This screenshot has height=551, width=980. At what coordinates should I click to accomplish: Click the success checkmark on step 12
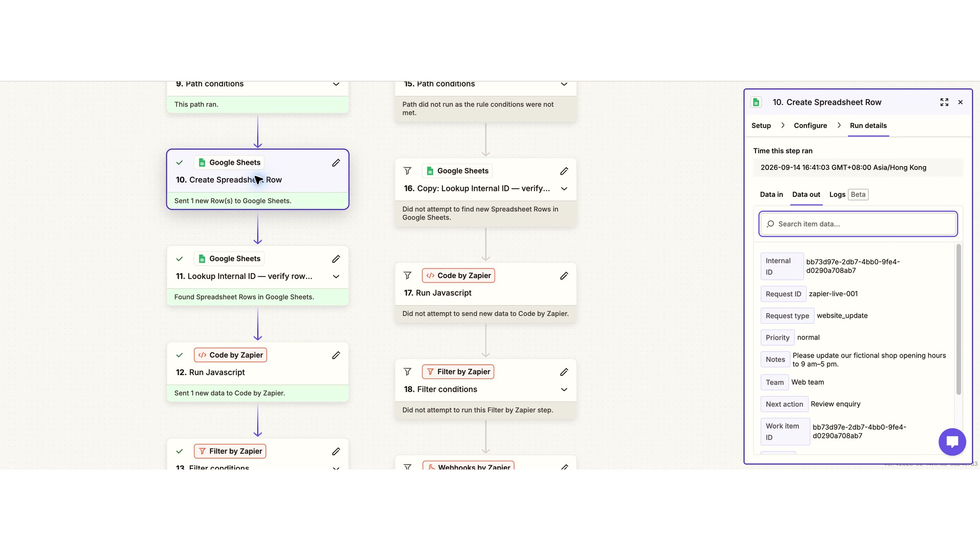[x=180, y=355]
